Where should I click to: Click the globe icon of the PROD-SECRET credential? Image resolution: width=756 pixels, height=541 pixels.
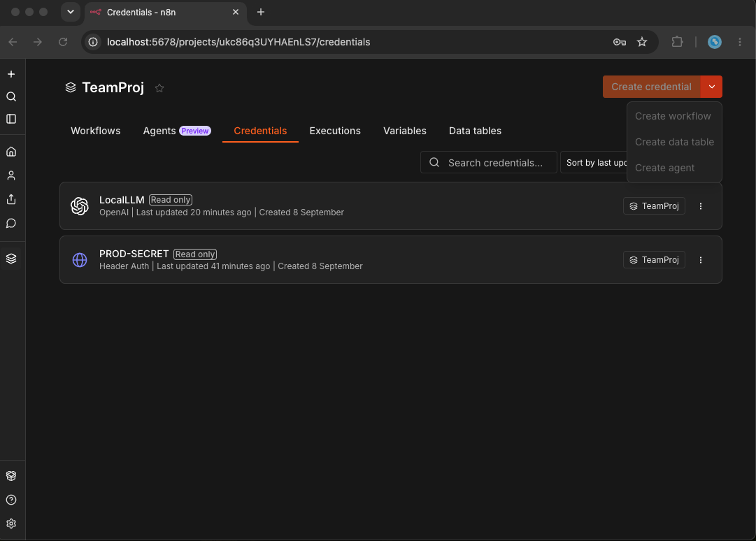click(x=80, y=260)
